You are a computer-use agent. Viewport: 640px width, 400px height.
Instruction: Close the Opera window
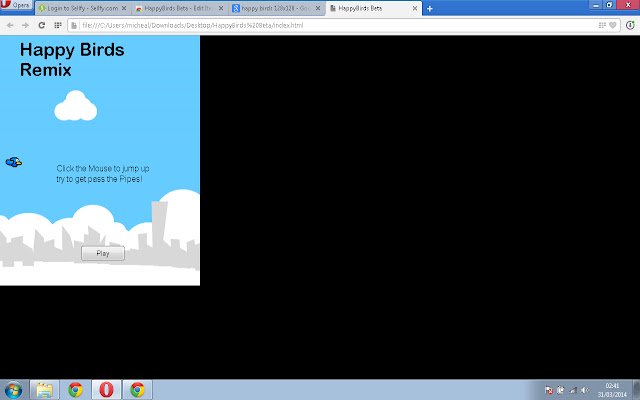(x=628, y=5)
